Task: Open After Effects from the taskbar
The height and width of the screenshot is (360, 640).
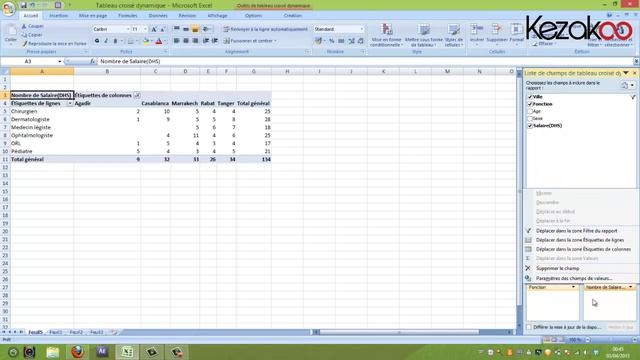Action: click(x=102, y=352)
